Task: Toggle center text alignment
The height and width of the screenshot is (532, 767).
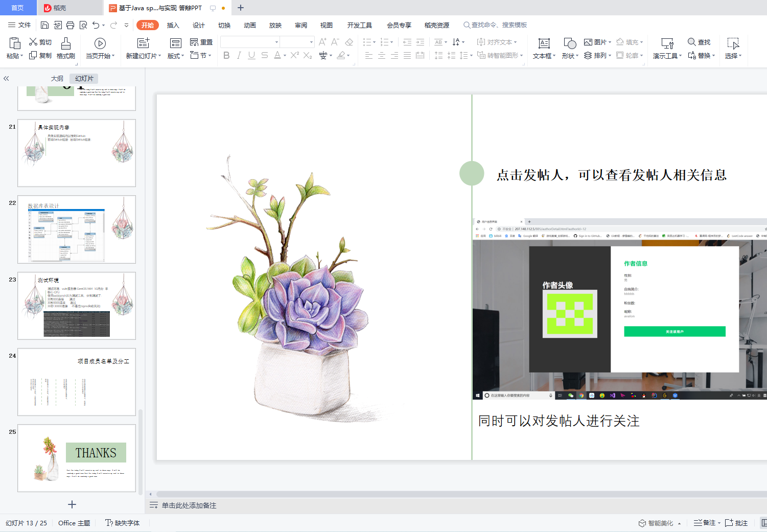Action: pyautogui.click(x=382, y=55)
